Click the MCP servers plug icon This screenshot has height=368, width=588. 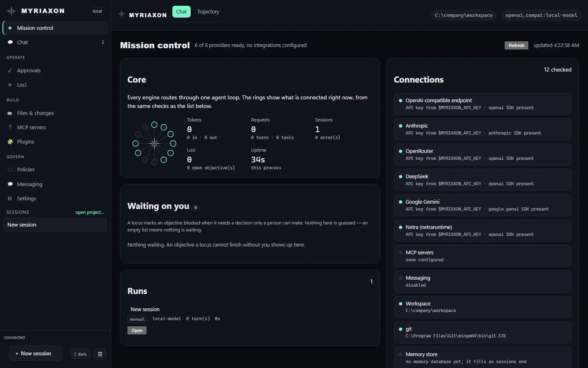[10, 127]
